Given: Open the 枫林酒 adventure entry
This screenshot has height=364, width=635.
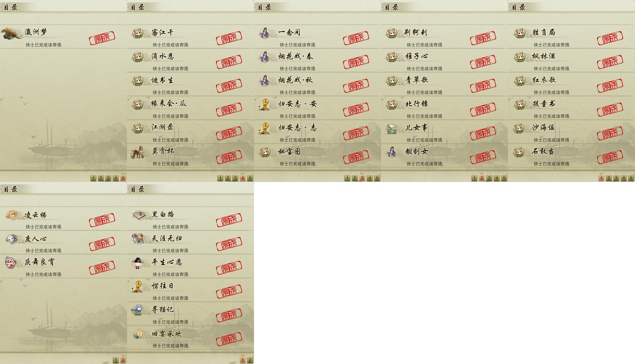Looking at the screenshot, I should 571,60.
